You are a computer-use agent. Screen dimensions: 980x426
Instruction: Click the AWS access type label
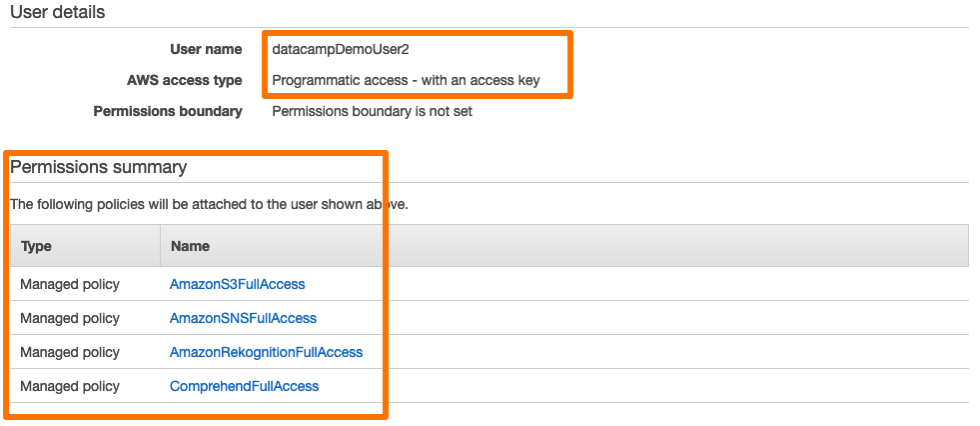[185, 80]
